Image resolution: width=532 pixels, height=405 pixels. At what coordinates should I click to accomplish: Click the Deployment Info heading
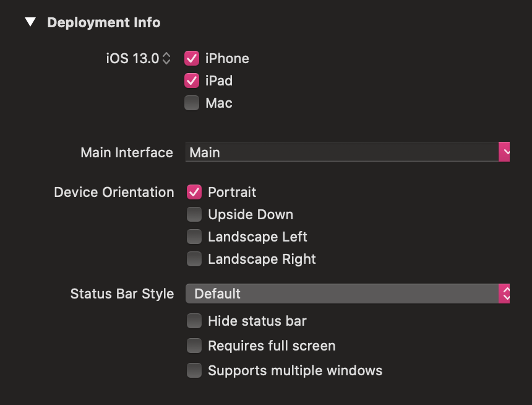(x=104, y=22)
